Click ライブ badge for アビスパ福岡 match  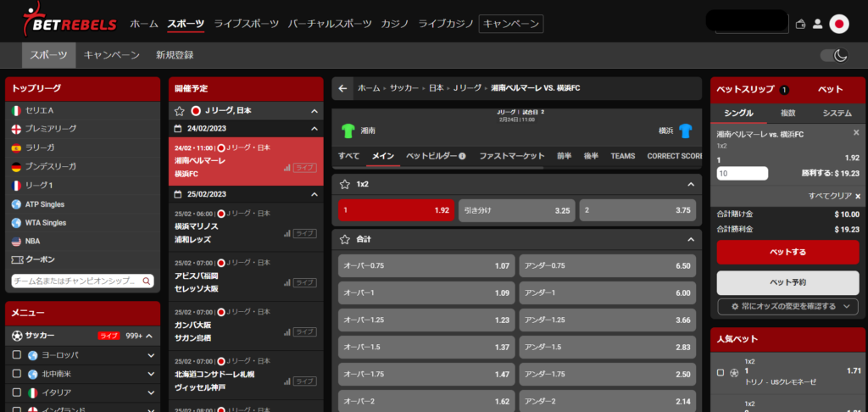304,282
